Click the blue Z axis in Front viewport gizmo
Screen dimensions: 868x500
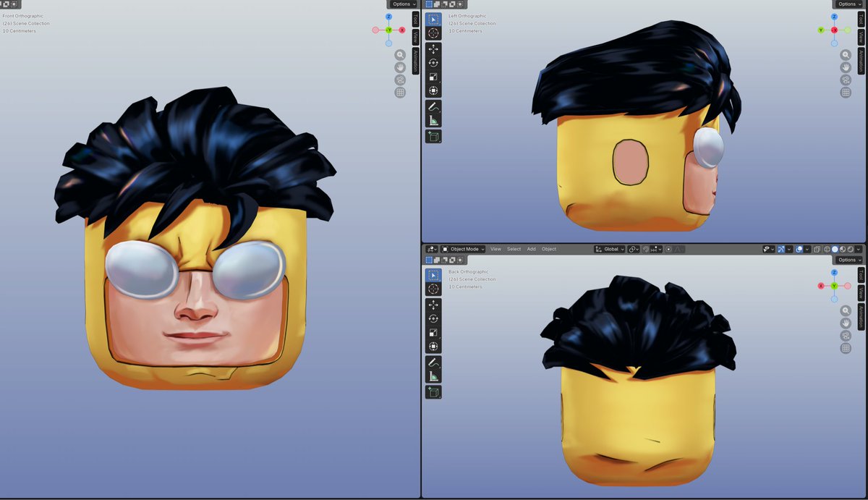(x=388, y=16)
